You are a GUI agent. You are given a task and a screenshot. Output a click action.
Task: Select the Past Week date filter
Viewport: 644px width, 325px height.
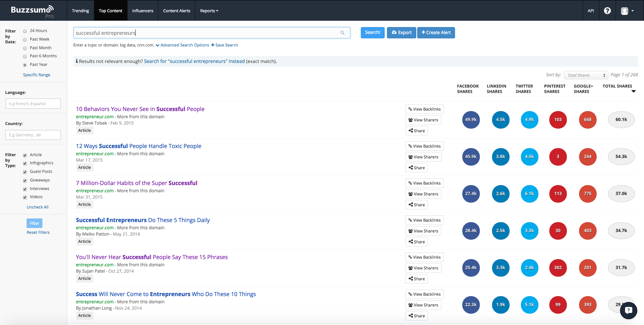(25, 40)
